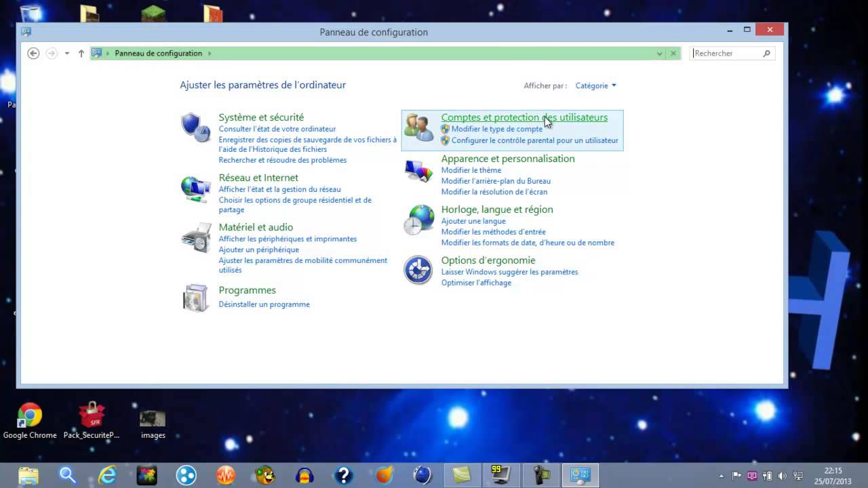
Task: Click Modifier le type de compte
Action: pyautogui.click(x=497, y=129)
